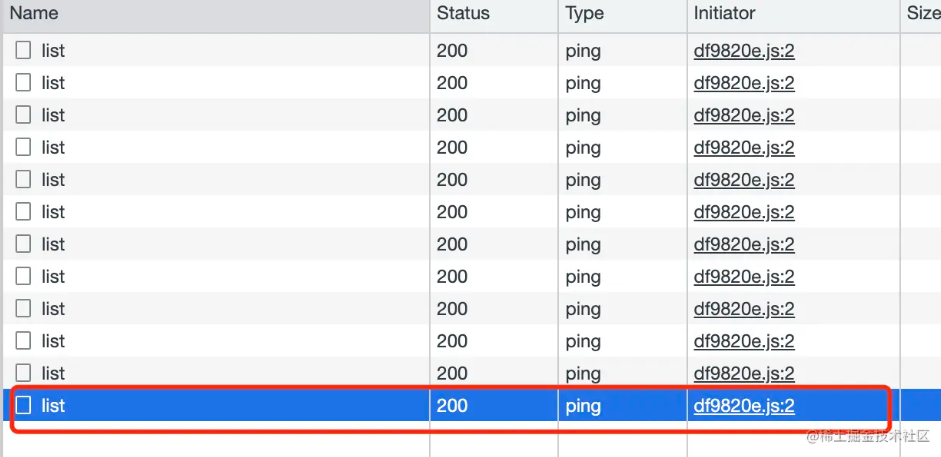This screenshot has width=941, height=457.
Task: Sort by the Size column header
Action: (x=922, y=14)
